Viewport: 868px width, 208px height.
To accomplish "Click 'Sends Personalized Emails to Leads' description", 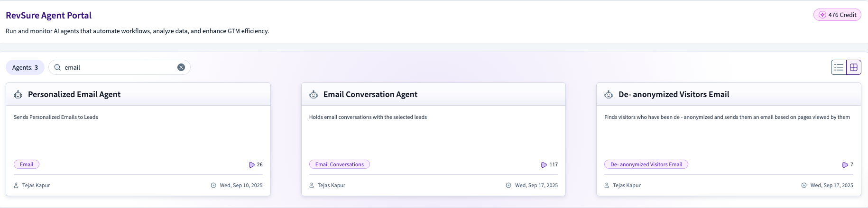I will (56, 117).
